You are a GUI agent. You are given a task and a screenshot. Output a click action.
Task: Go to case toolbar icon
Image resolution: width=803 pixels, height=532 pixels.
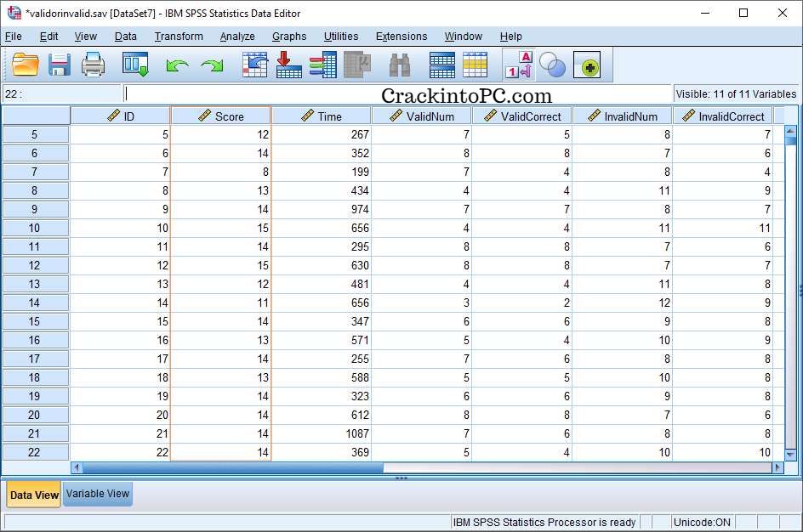click(x=255, y=65)
